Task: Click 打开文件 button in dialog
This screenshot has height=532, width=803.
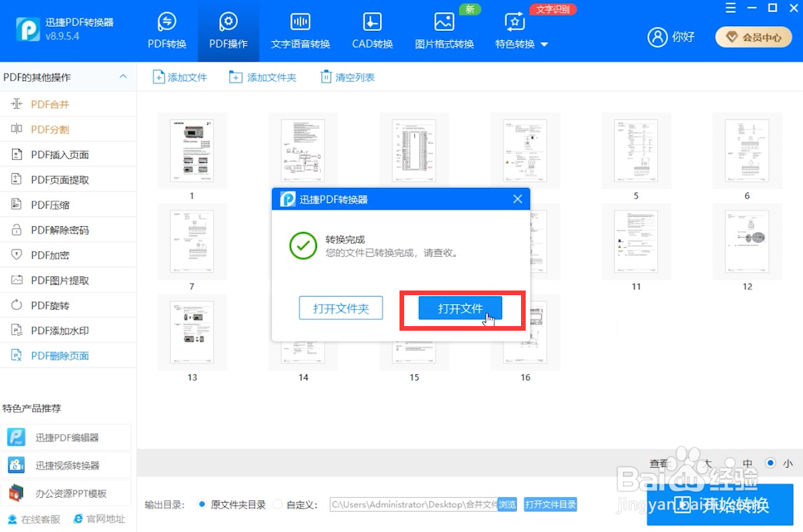Action: point(460,308)
